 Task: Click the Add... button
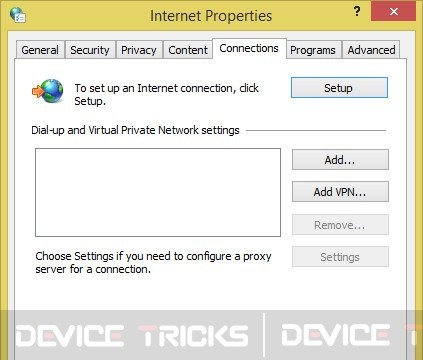(340, 160)
